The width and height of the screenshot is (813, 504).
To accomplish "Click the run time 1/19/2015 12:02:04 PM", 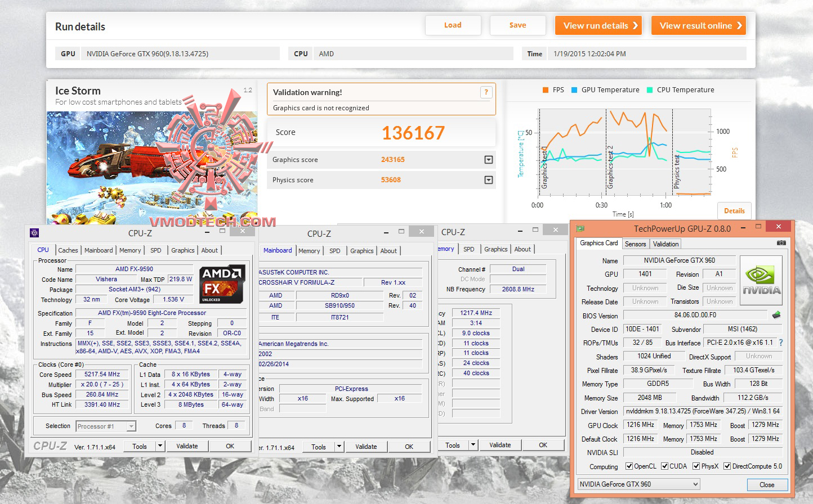I will pyautogui.click(x=589, y=54).
